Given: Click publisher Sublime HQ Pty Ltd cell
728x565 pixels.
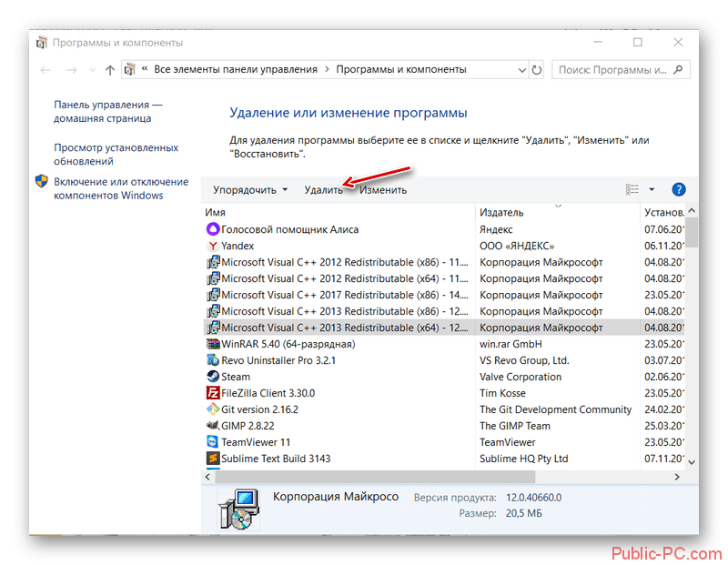Looking at the screenshot, I should point(524,459).
